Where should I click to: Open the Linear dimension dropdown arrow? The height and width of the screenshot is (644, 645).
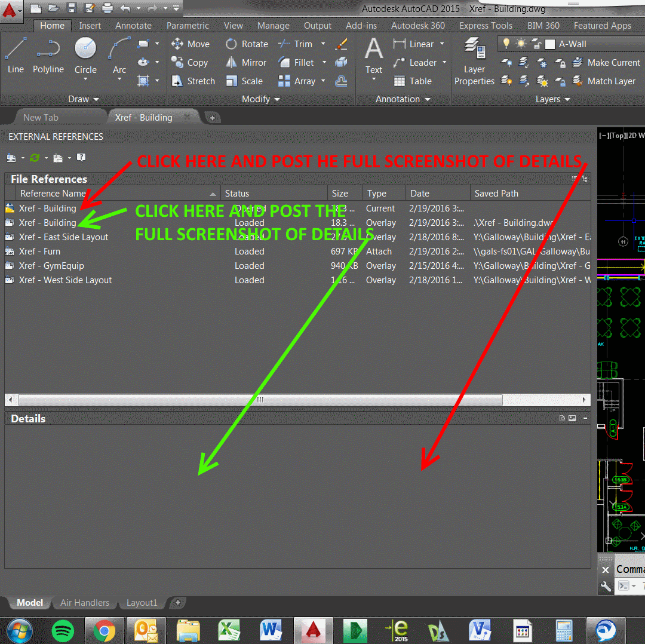point(442,44)
